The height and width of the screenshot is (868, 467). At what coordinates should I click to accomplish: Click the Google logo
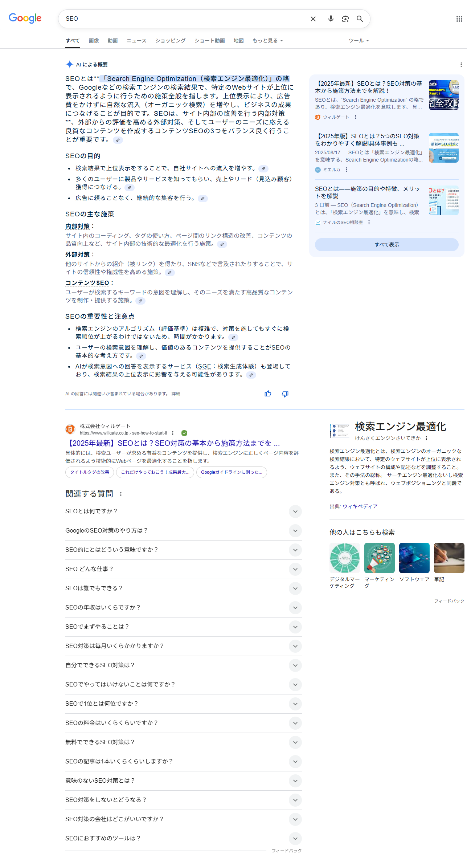(x=25, y=18)
